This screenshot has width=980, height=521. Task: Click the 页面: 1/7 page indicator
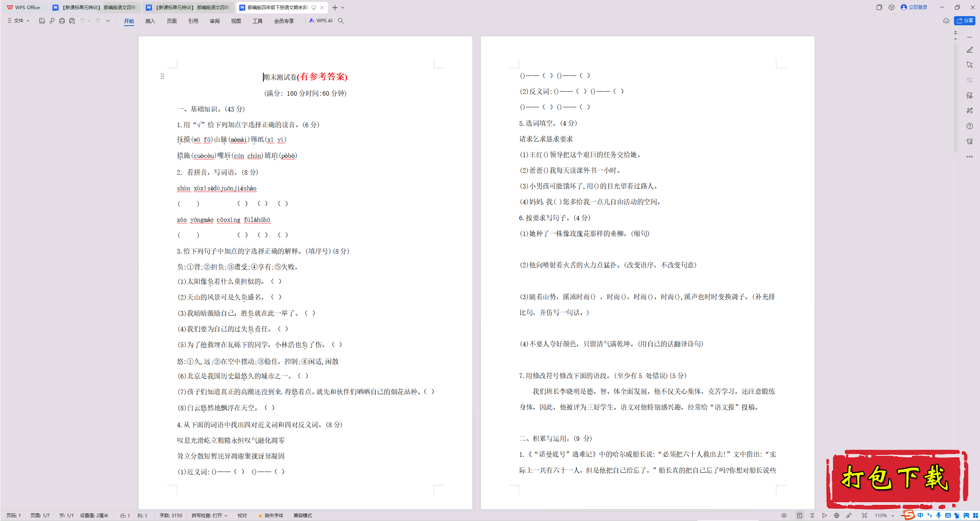click(40, 516)
